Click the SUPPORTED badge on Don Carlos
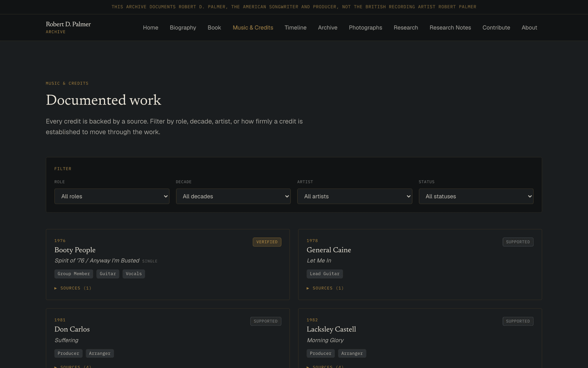588x368 pixels. pyautogui.click(x=266, y=321)
